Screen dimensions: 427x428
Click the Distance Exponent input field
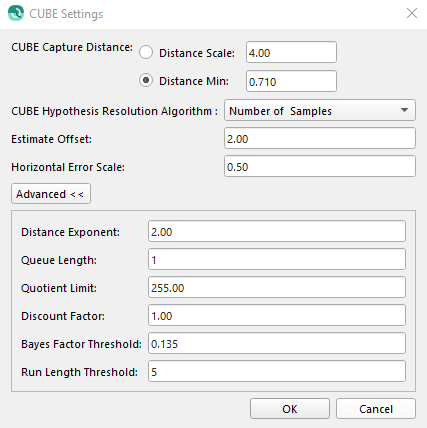click(x=277, y=231)
